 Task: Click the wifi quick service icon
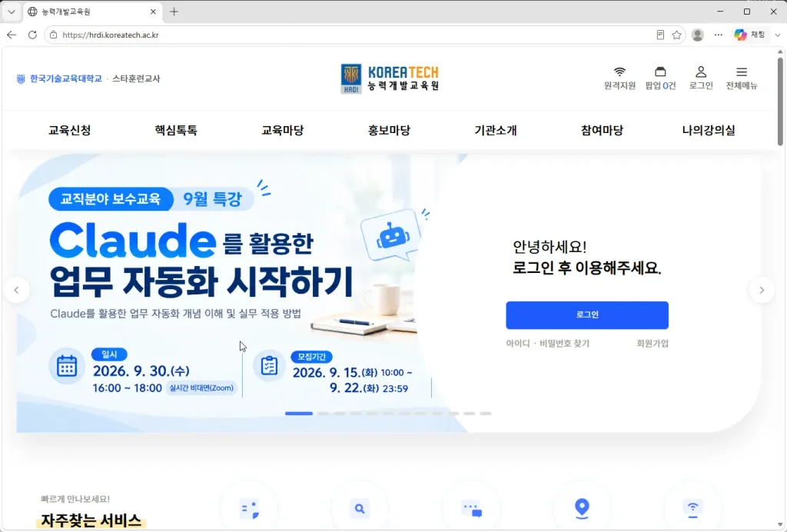pos(692,509)
